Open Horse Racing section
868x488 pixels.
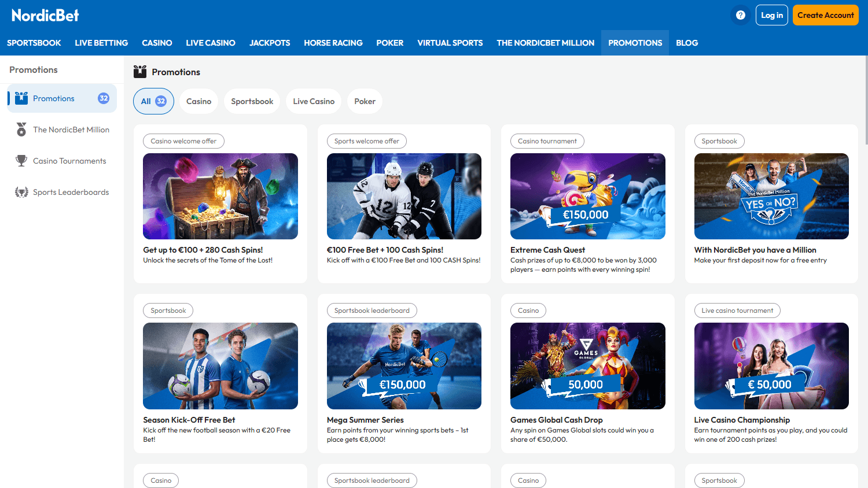(x=333, y=43)
